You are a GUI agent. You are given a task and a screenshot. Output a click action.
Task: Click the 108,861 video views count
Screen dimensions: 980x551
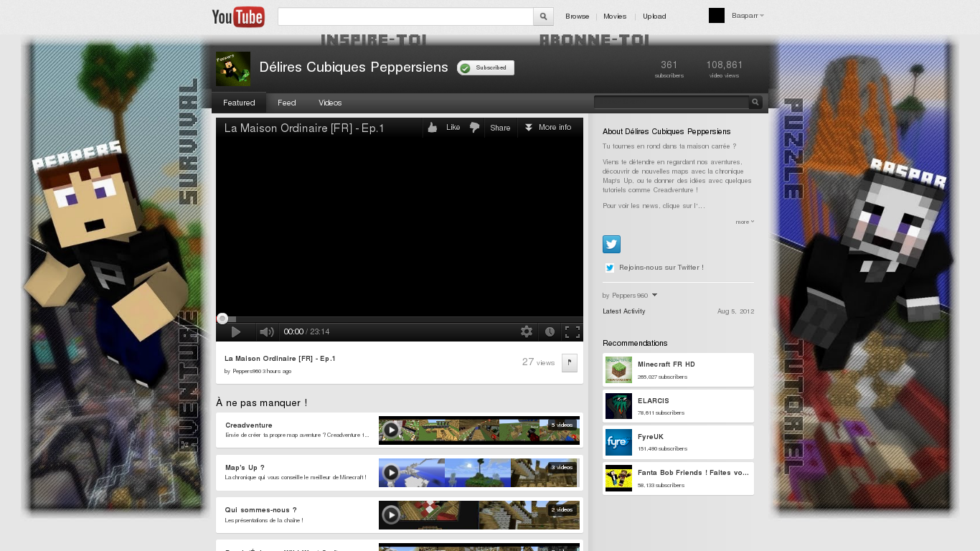[725, 69]
